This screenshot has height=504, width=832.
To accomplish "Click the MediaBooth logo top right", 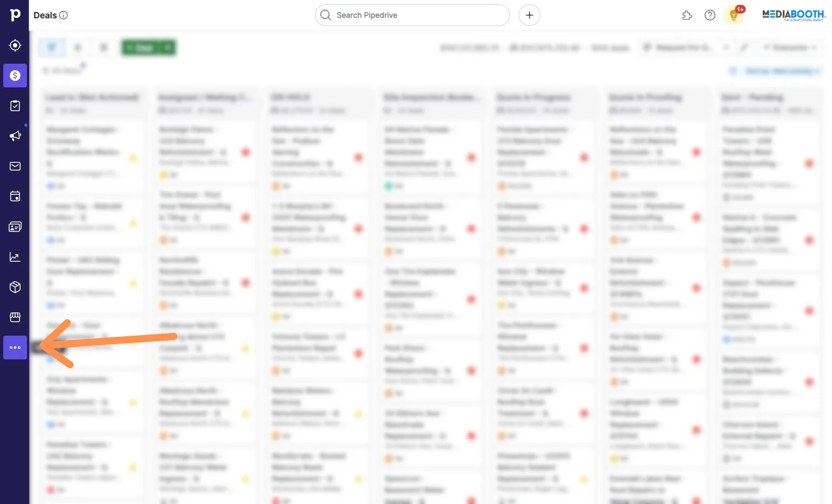I will (x=792, y=15).
